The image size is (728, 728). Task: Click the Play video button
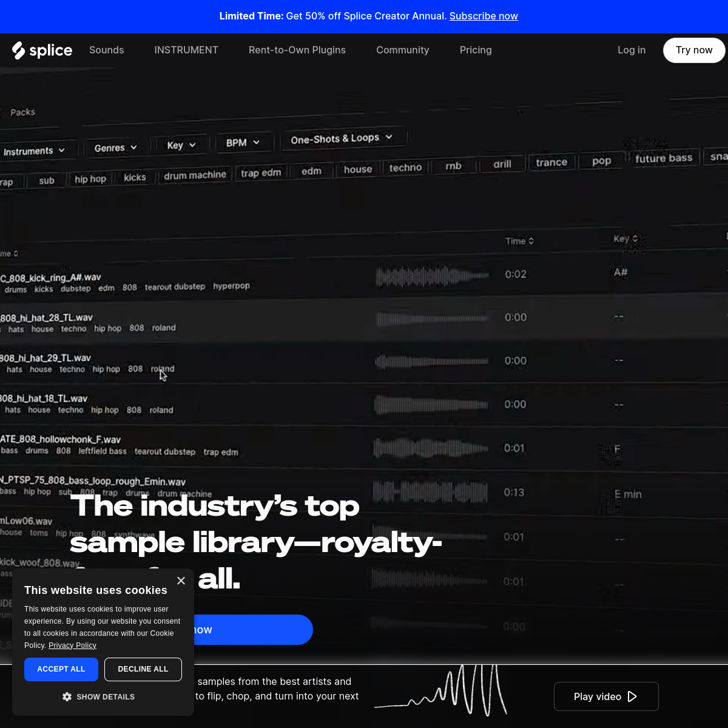tap(606, 696)
